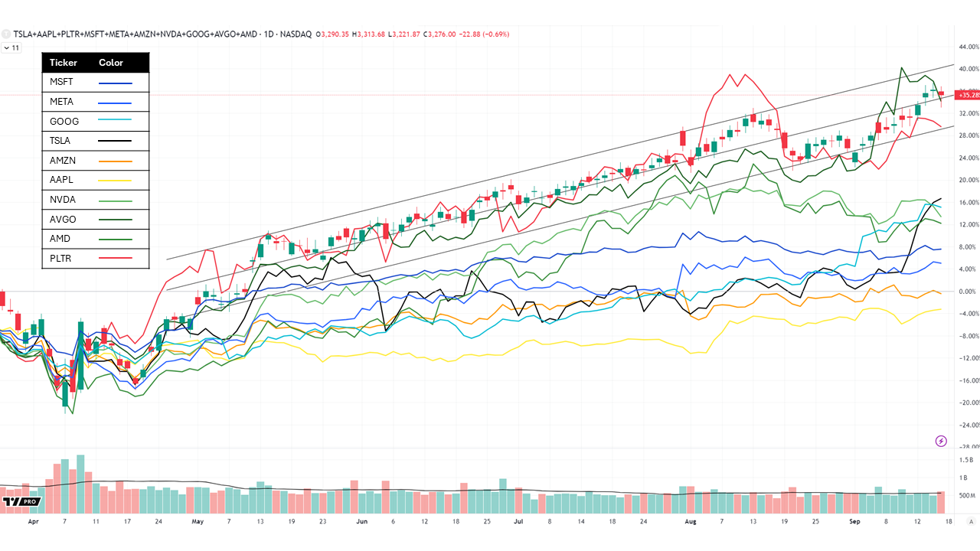
Task: Click the Ticker column header
Action: [x=64, y=63]
